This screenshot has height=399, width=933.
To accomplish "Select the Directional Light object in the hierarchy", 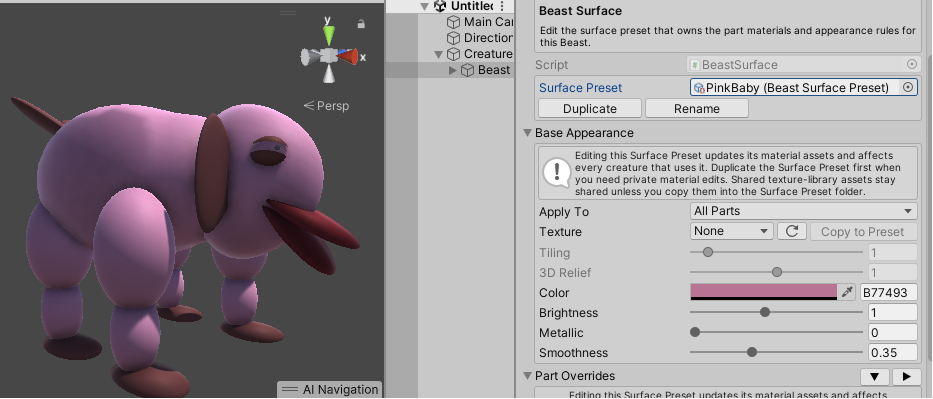I will [x=480, y=38].
